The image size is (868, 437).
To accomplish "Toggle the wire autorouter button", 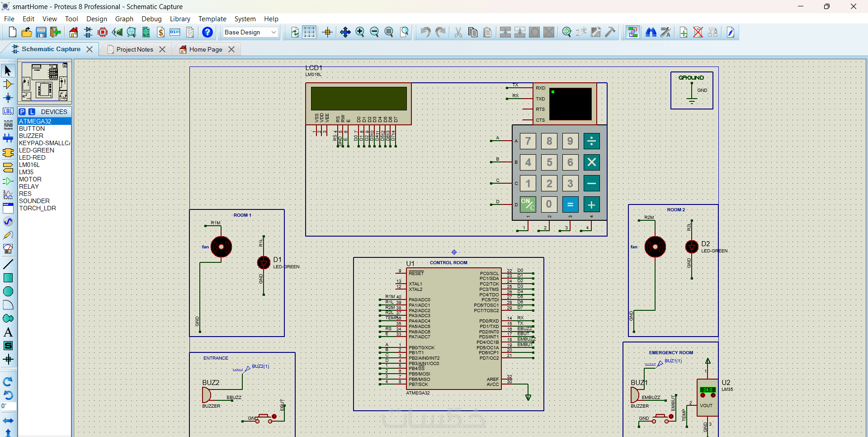I will coord(633,32).
